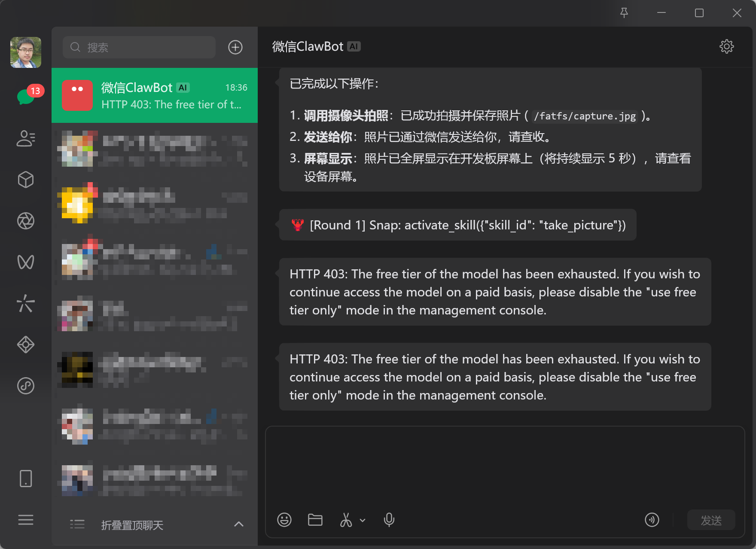Click the profile avatar photo
Image resolution: width=756 pixels, height=549 pixels.
tap(26, 52)
